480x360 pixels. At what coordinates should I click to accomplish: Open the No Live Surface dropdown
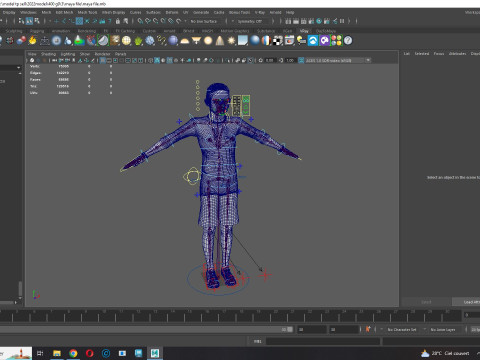(x=204, y=21)
